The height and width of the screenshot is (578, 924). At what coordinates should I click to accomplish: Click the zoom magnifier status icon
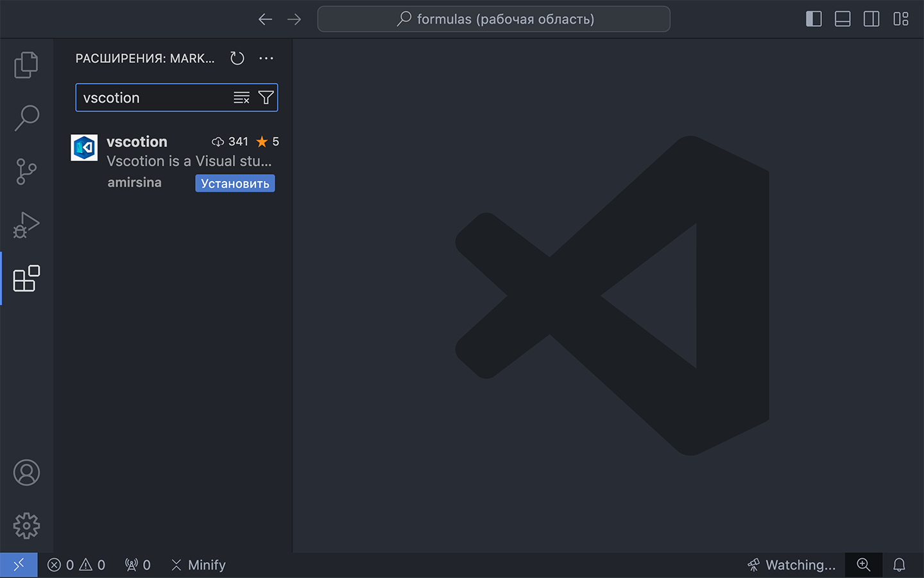864,565
